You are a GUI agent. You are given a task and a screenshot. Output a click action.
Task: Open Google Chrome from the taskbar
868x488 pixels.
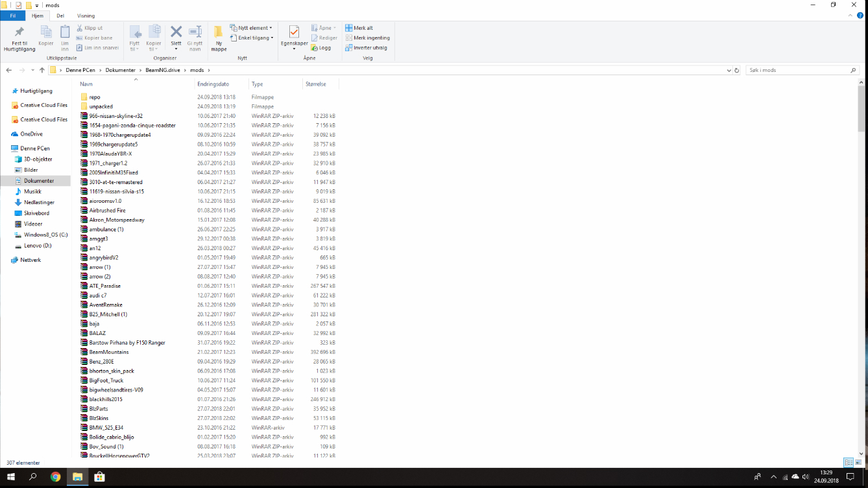56,477
